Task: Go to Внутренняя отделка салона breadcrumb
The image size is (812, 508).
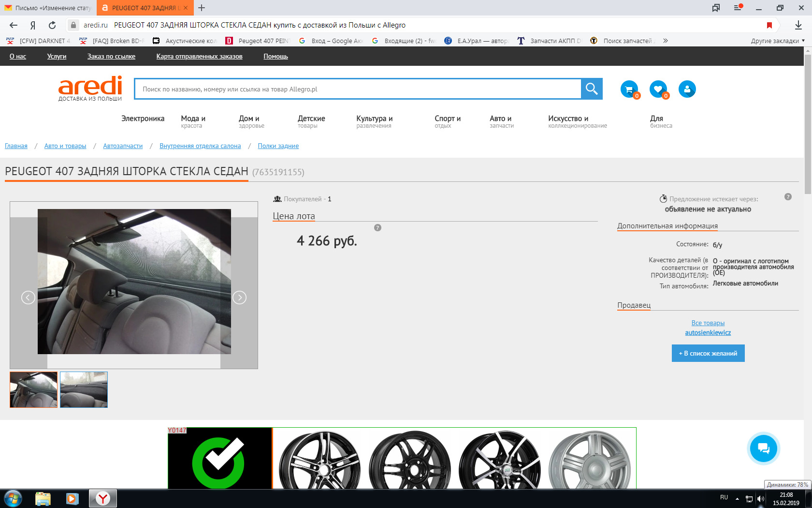Action: pos(200,146)
